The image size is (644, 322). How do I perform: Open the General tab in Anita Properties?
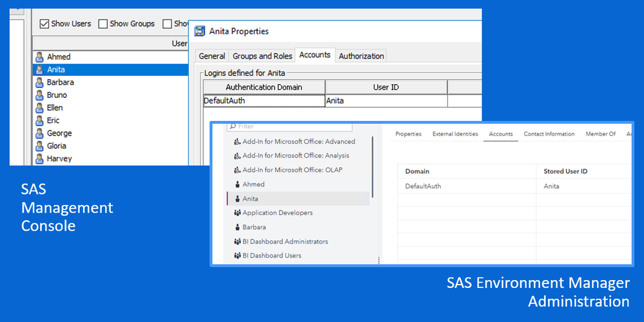(x=212, y=56)
